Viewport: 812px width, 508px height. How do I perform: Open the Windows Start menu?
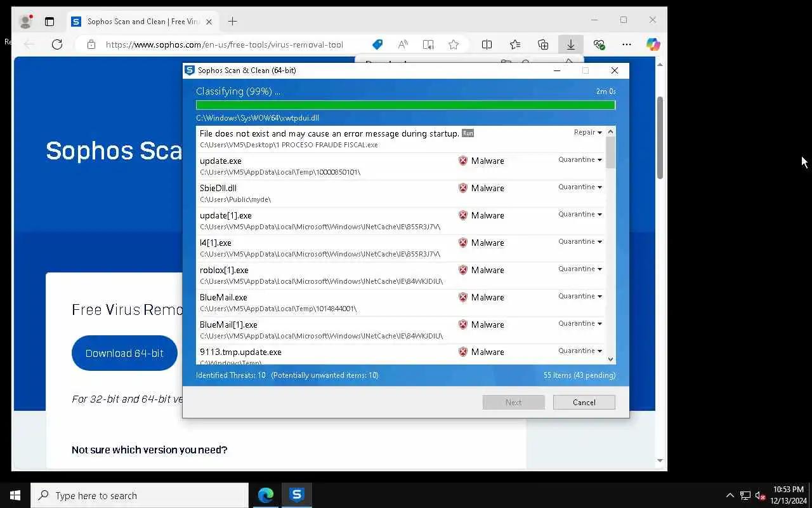point(15,495)
